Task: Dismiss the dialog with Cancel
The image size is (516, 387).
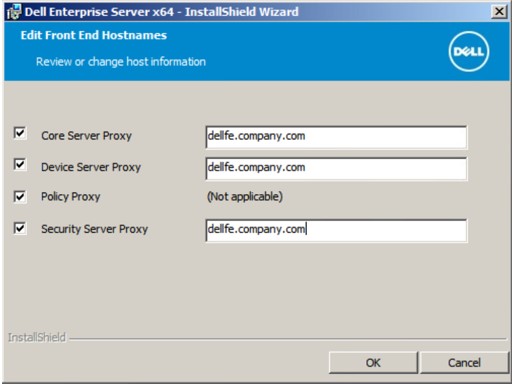Action: point(464,362)
